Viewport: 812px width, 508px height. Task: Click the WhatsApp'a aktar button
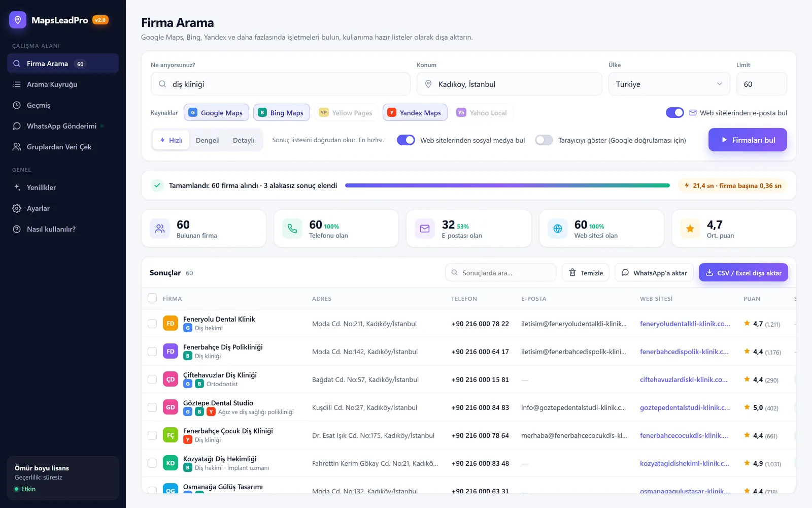(x=654, y=273)
